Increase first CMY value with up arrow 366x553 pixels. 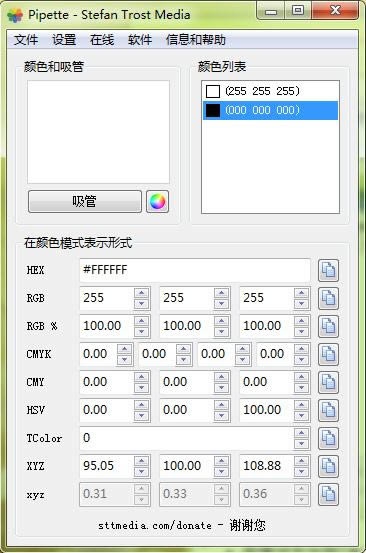[x=141, y=377]
